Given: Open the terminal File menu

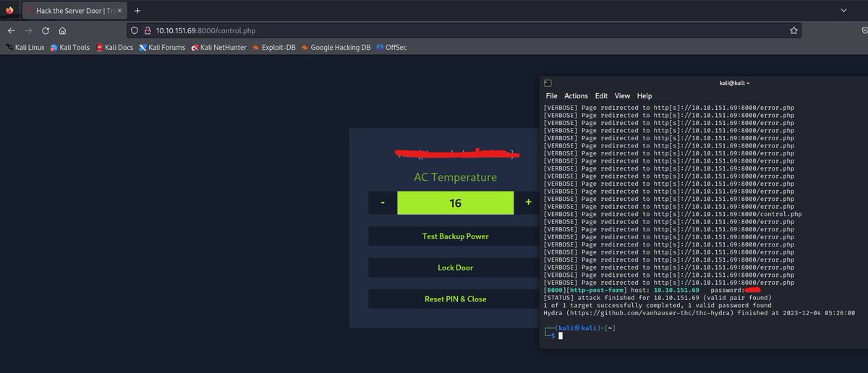Looking at the screenshot, I should click(551, 95).
